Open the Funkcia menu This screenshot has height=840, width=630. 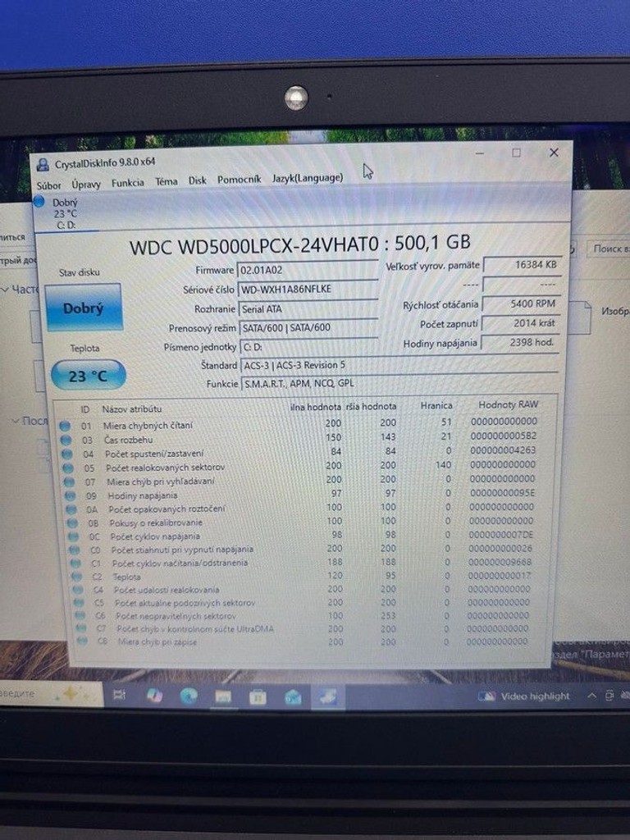point(127,183)
